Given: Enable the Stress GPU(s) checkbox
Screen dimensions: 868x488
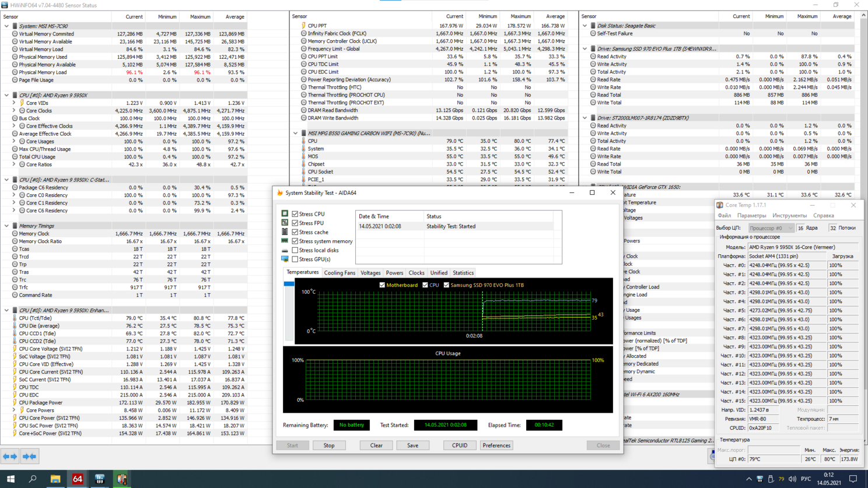Looking at the screenshot, I should [x=295, y=259].
